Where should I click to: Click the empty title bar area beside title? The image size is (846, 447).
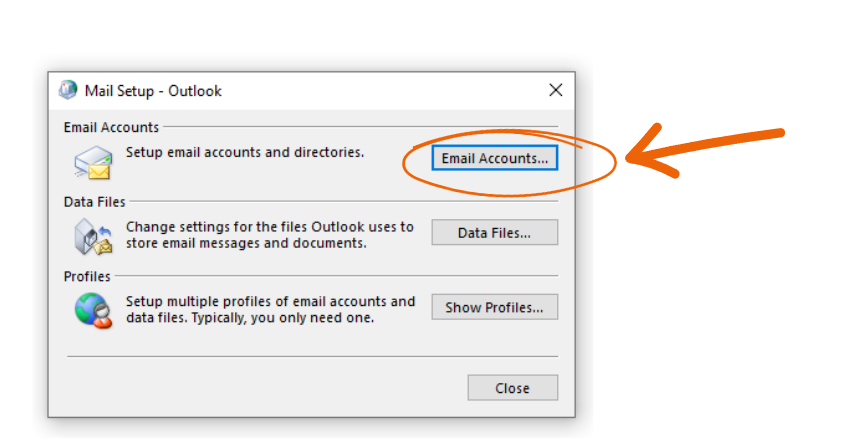(x=383, y=91)
